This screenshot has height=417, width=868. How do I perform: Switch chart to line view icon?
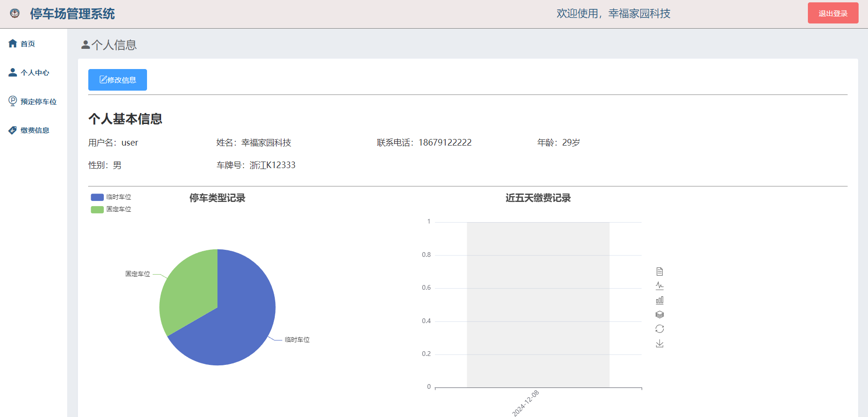click(659, 286)
